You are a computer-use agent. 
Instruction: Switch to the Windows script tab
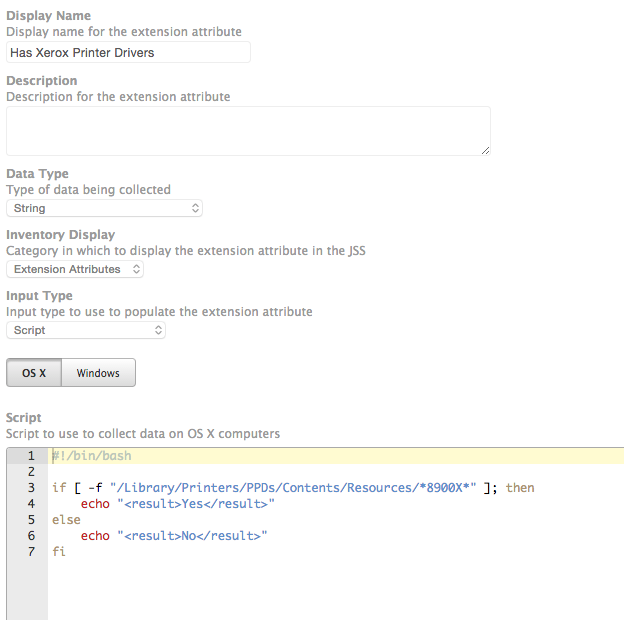point(98,373)
